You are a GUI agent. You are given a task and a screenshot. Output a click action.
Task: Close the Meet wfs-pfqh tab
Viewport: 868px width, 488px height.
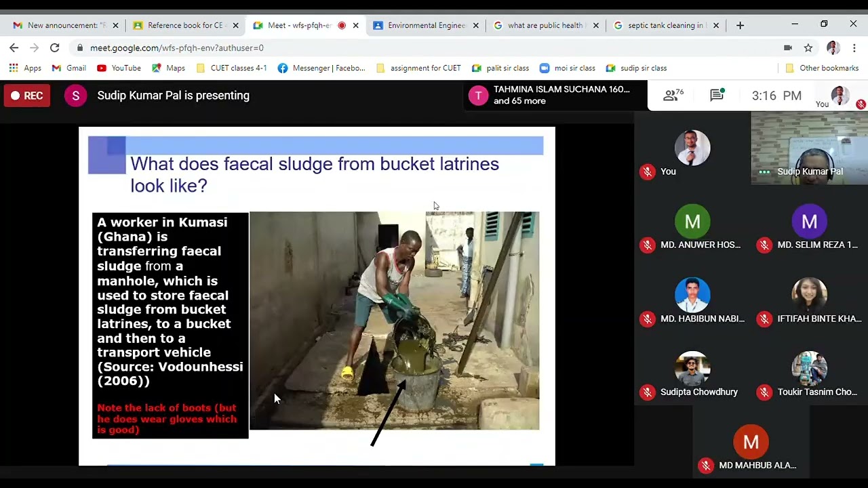coord(355,25)
